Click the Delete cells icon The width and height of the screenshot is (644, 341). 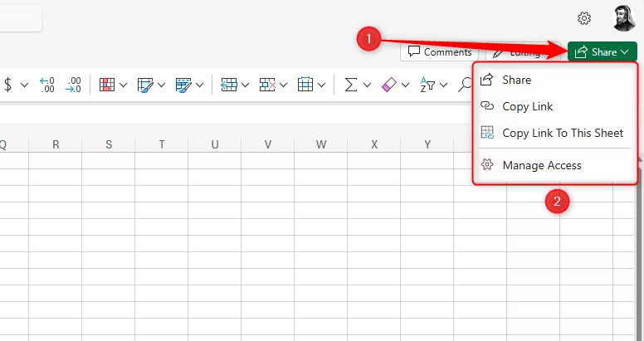267,85
